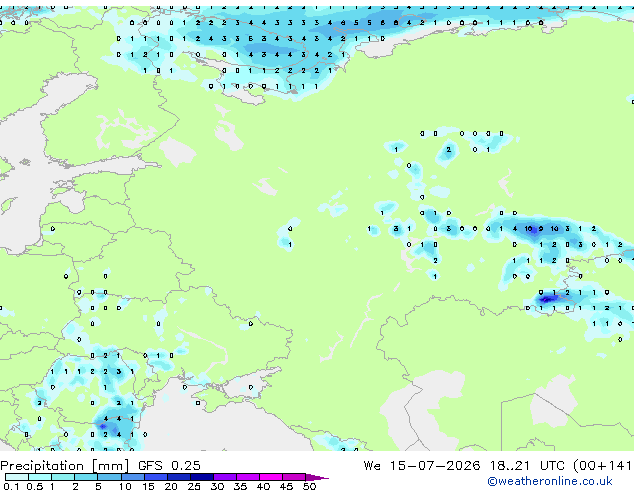Click the 'Precipitation [mm]' title text
Screen dimensions: 634x490
[x=65, y=466]
